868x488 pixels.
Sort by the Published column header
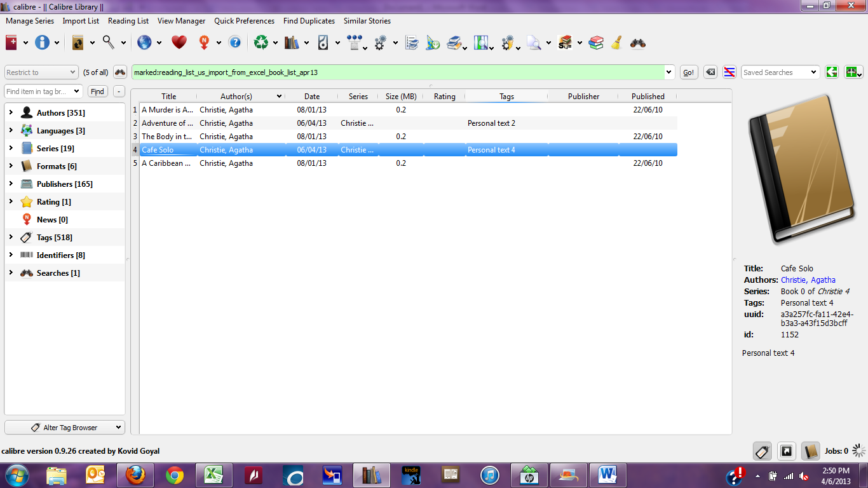pyautogui.click(x=648, y=97)
